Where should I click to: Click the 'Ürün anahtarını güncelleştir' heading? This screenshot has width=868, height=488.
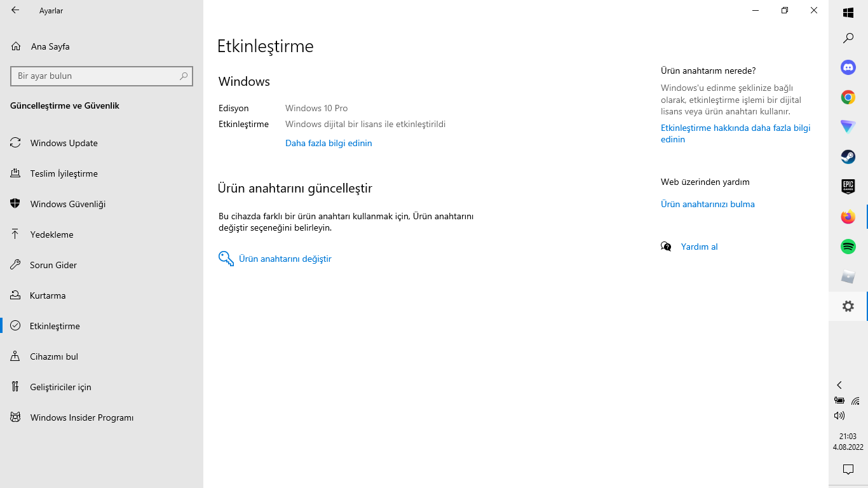click(x=295, y=188)
